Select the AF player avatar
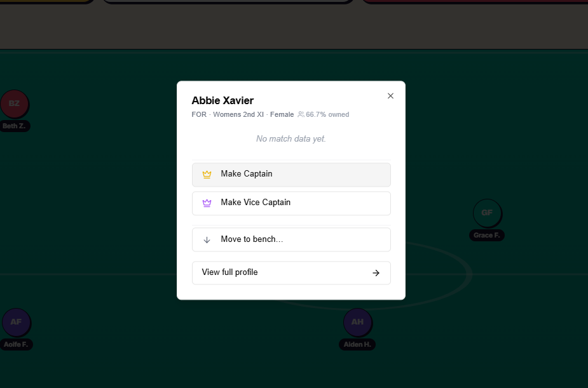This screenshot has width=588, height=388. pyautogui.click(x=16, y=322)
